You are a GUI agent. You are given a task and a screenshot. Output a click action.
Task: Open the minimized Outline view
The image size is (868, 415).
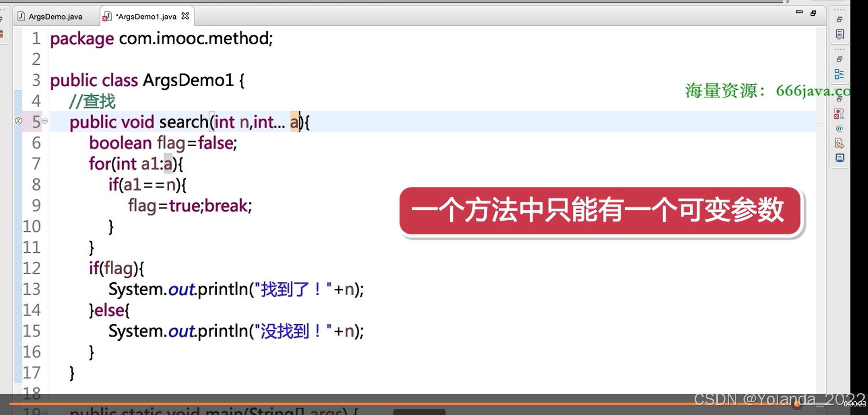click(839, 74)
